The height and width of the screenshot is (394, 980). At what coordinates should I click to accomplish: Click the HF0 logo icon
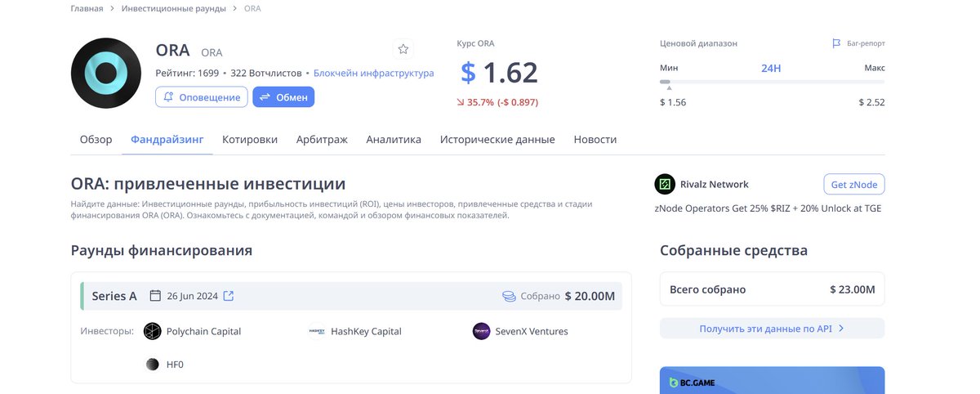(x=152, y=365)
